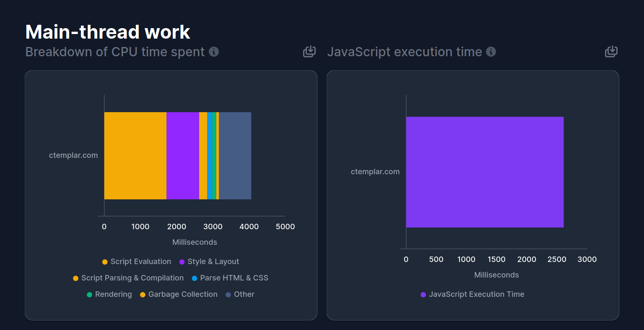
Task: Click the purple JavaScript execution bar
Action: [484, 171]
